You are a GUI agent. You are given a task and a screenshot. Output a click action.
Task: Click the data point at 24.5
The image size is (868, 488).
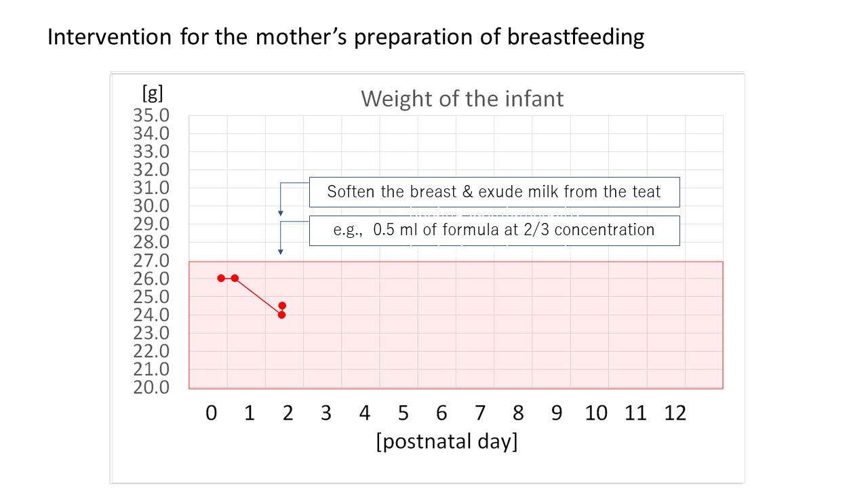pos(282,305)
